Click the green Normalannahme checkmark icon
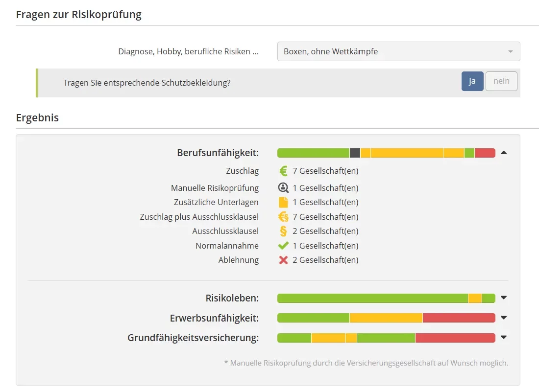Screen dimensions: 539x392 (283, 246)
